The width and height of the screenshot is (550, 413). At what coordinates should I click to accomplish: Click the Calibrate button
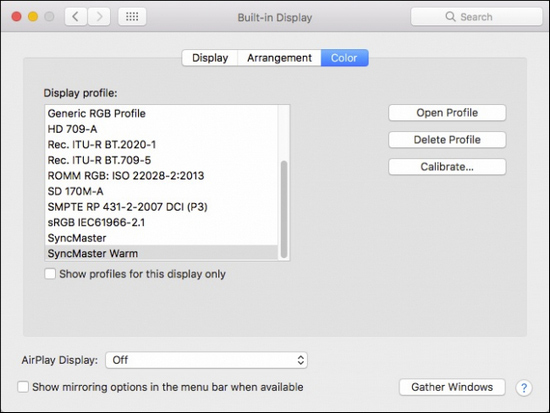tap(447, 167)
